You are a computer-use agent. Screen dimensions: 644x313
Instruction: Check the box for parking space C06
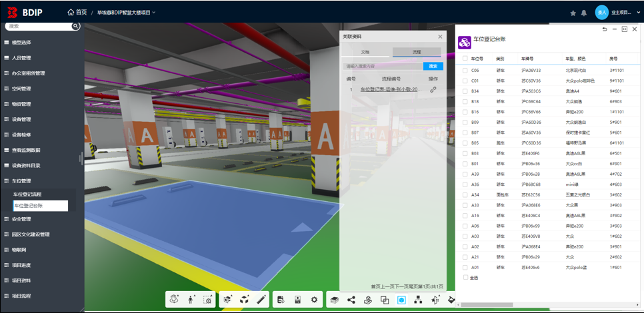click(465, 70)
